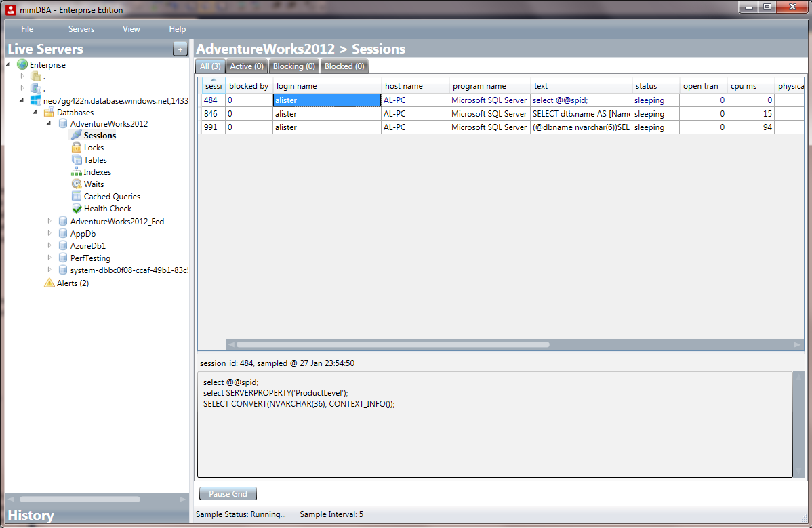
Task: Switch to the Active (0) tab
Action: tap(246, 66)
